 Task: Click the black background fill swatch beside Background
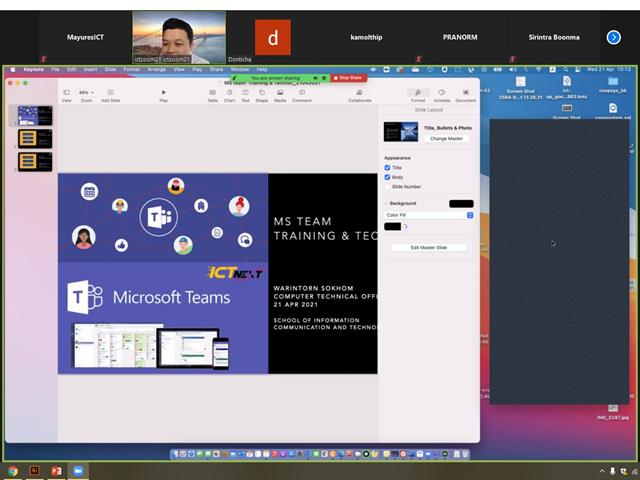[461, 204]
